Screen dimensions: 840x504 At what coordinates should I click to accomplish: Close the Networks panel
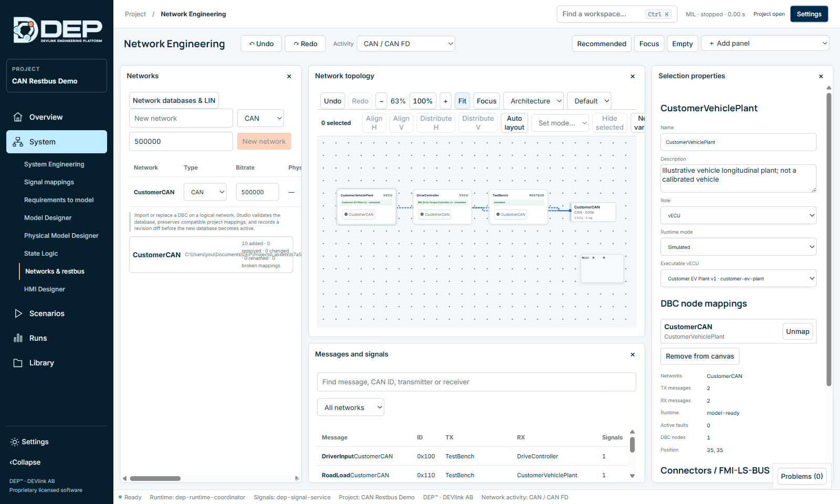[289, 76]
